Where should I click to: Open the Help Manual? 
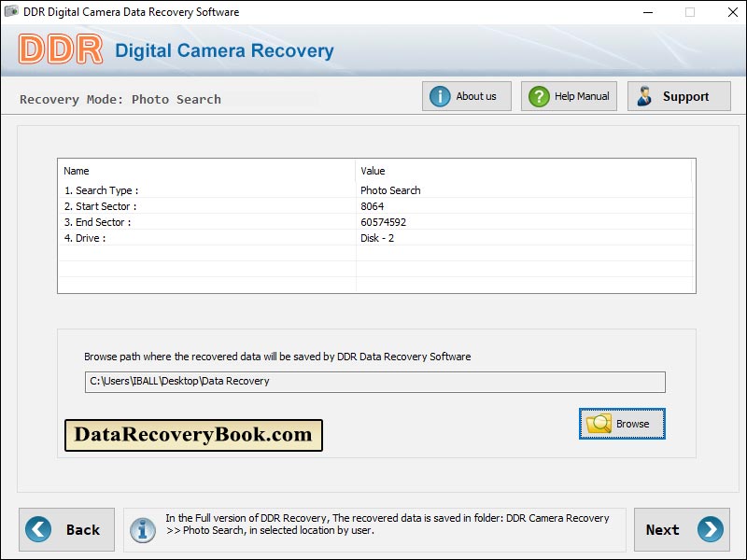(x=569, y=95)
